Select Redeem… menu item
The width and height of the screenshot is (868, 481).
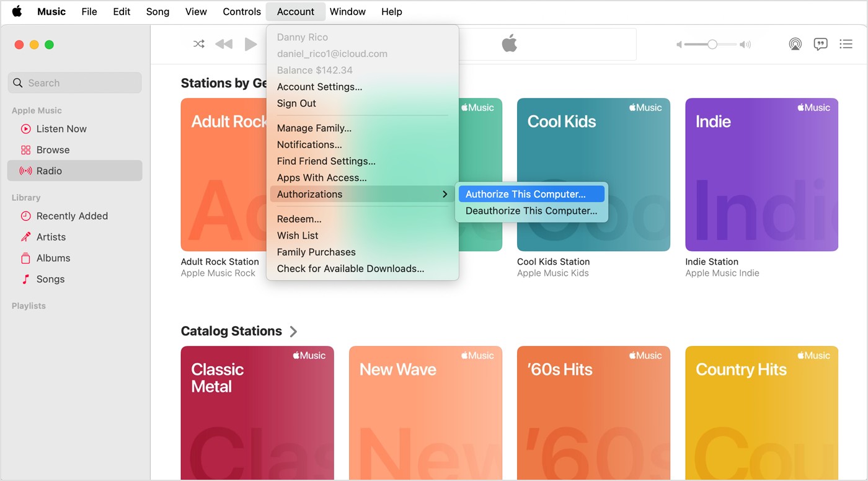tap(363, 219)
